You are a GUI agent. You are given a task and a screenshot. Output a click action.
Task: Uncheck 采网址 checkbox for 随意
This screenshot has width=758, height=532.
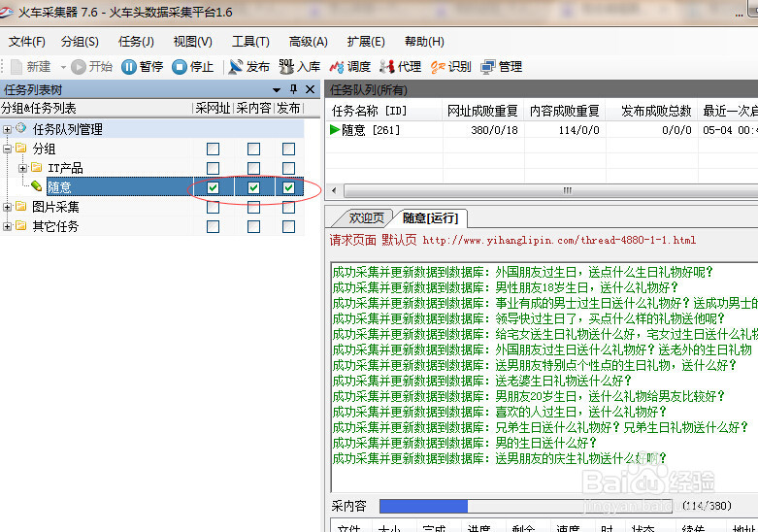coord(213,187)
